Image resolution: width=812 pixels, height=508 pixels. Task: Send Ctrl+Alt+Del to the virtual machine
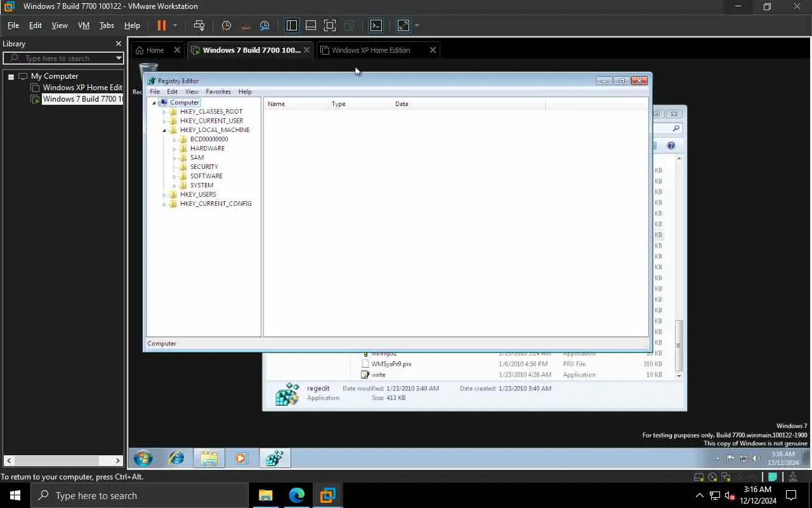(199, 25)
